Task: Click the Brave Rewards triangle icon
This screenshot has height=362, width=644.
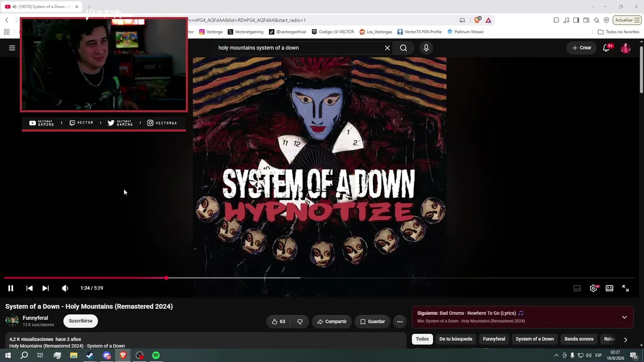Action: (x=488, y=20)
